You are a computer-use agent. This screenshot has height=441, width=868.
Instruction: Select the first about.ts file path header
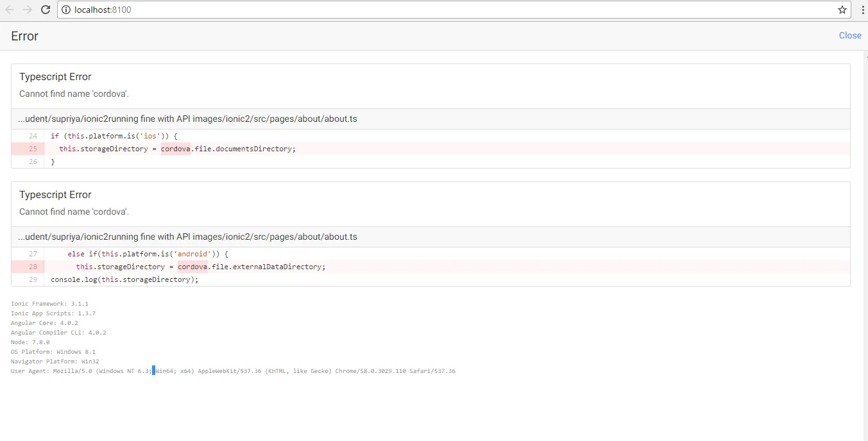pyautogui.click(x=187, y=119)
